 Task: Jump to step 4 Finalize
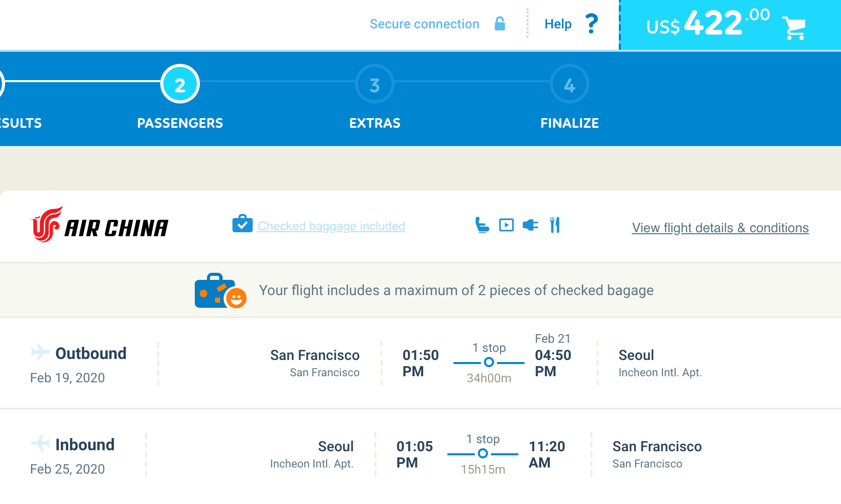(x=570, y=84)
